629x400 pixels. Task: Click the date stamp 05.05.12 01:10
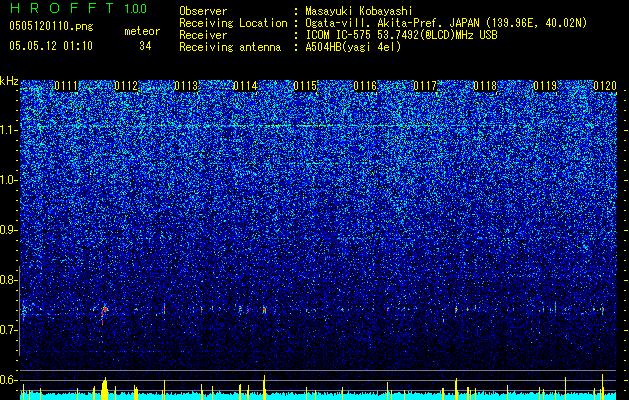(51, 46)
